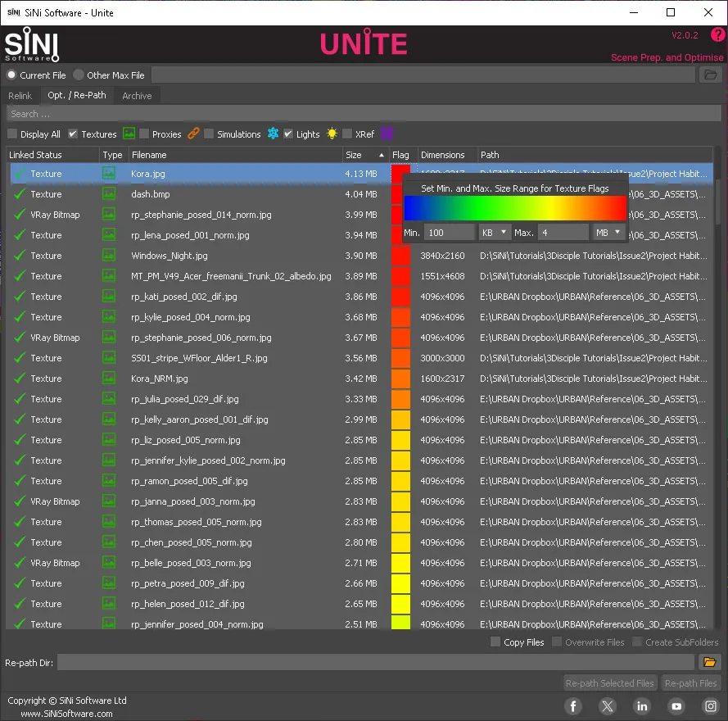Click the Min. size value field
Image resolution: width=728 pixels, height=721 pixels.
449,233
